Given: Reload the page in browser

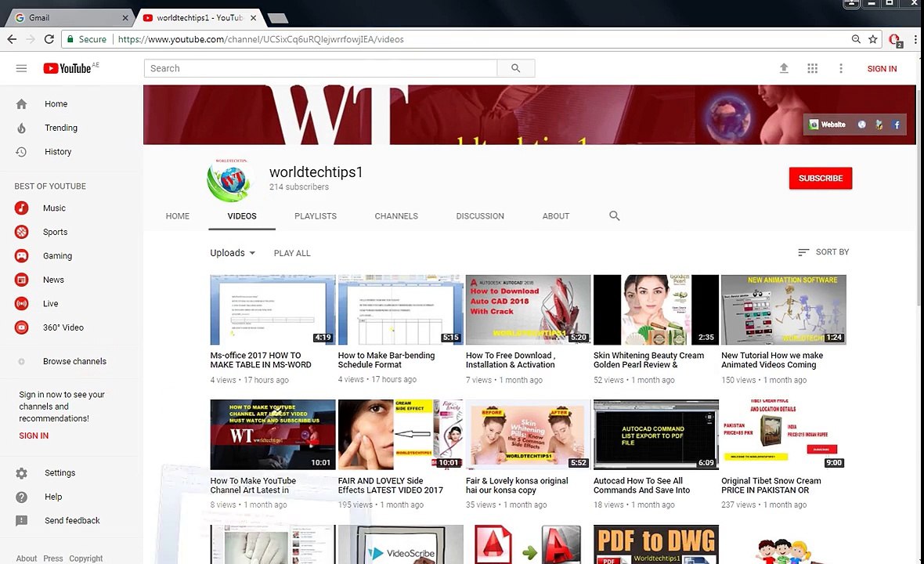Looking at the screenshot, I should click(49, 39).
